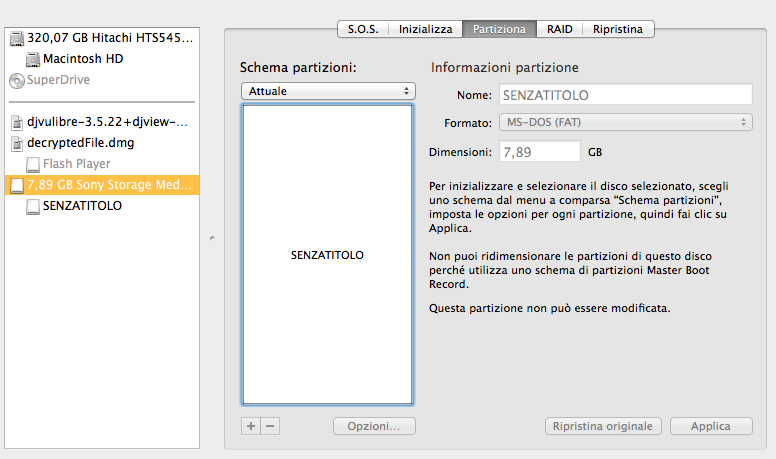
Task: Open the RAID tab
Action: [x=559, y=29]
